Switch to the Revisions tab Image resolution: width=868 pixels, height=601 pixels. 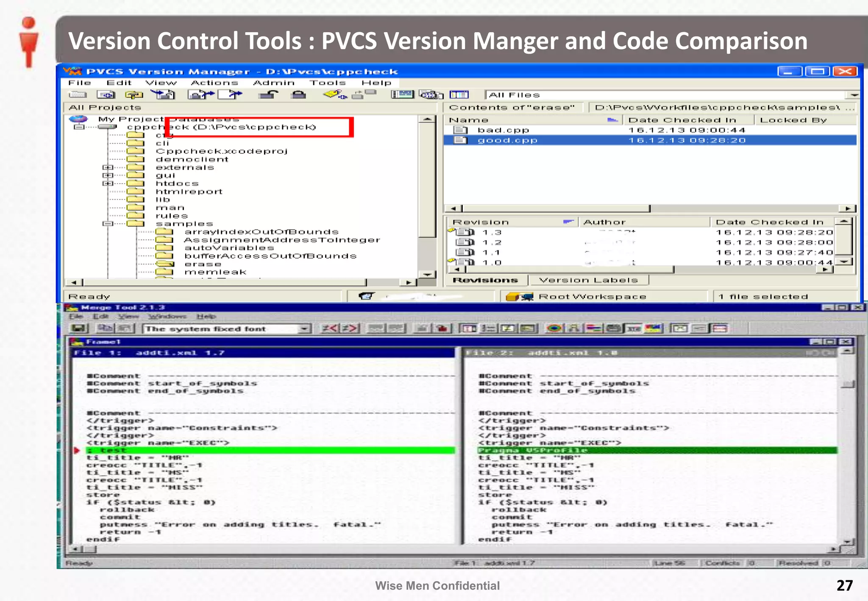[486, 280]
